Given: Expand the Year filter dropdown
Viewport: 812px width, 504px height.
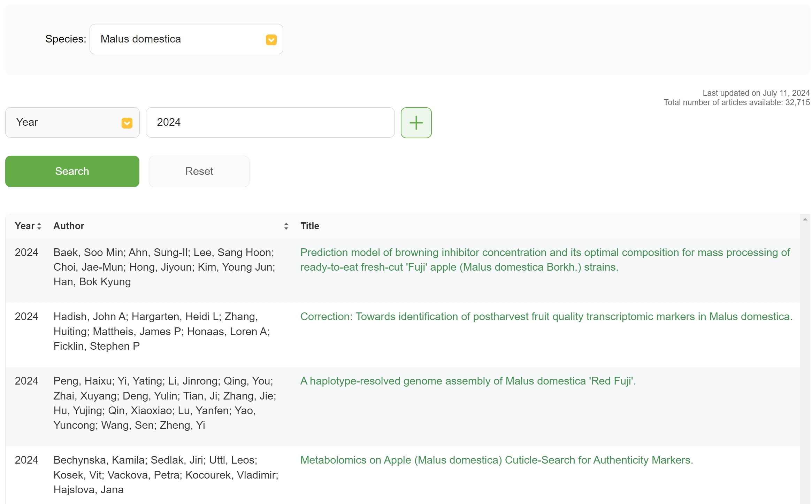Looking at the screenshot, I should coord(127,123).
